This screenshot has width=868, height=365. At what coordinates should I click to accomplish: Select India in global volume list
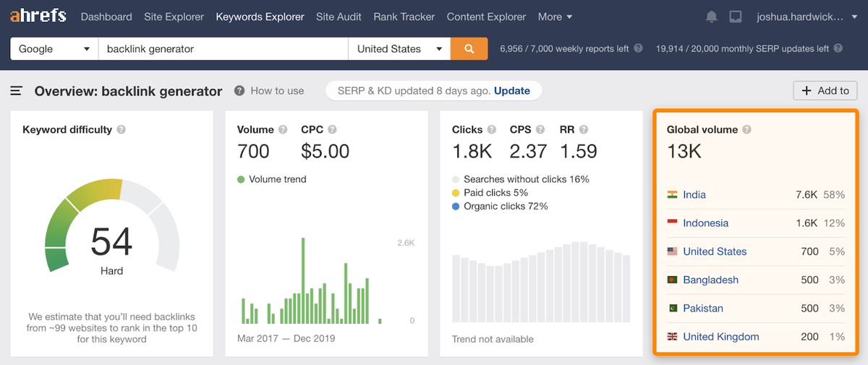[694, 195]
